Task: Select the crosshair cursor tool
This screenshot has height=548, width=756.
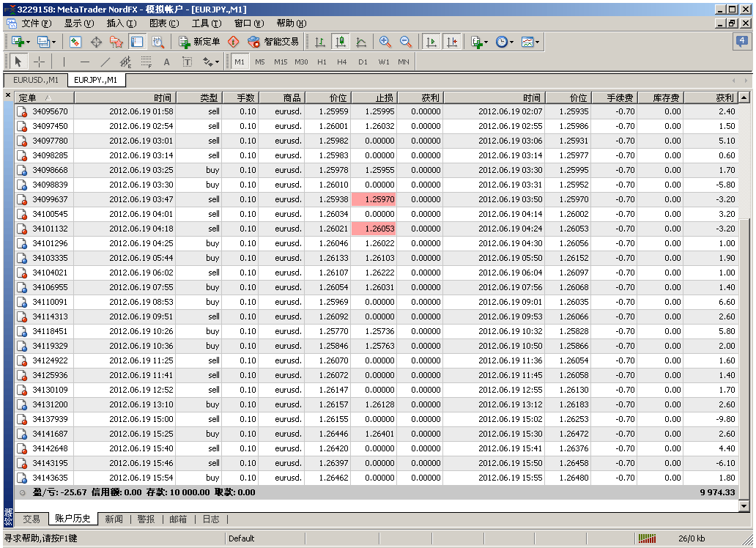Action: click(40, 62)
